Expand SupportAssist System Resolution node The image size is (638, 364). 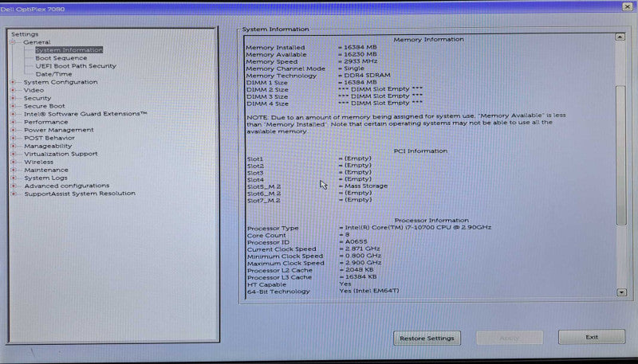13,194
